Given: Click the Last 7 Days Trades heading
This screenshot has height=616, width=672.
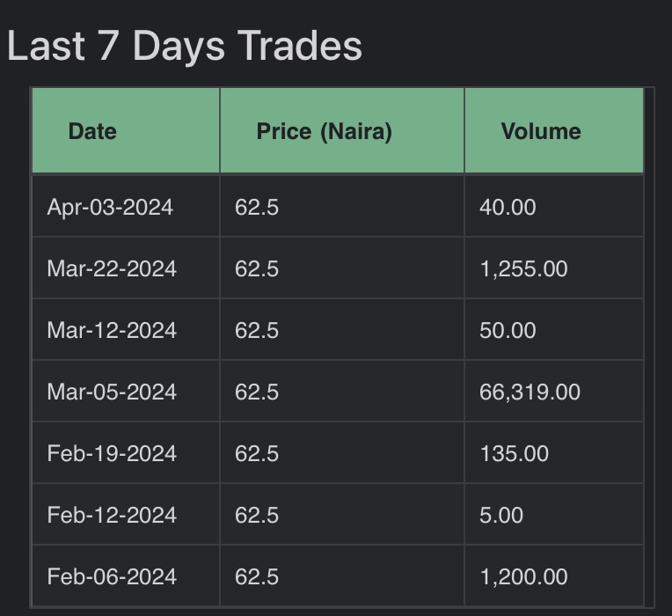Looking at the screenshot, I should click(x=185, y=46).
